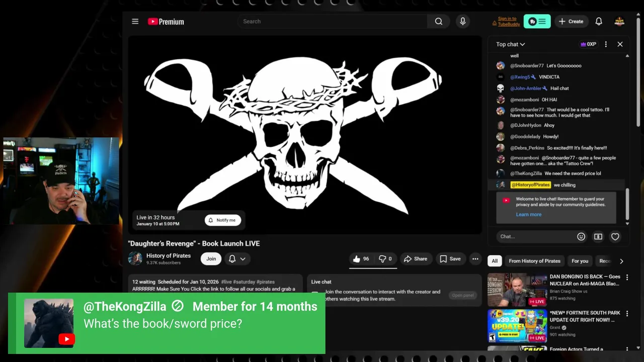644x362 pixels.
Task: Open TubeBuddy green menu icon
Action: (x=537, y=21)
